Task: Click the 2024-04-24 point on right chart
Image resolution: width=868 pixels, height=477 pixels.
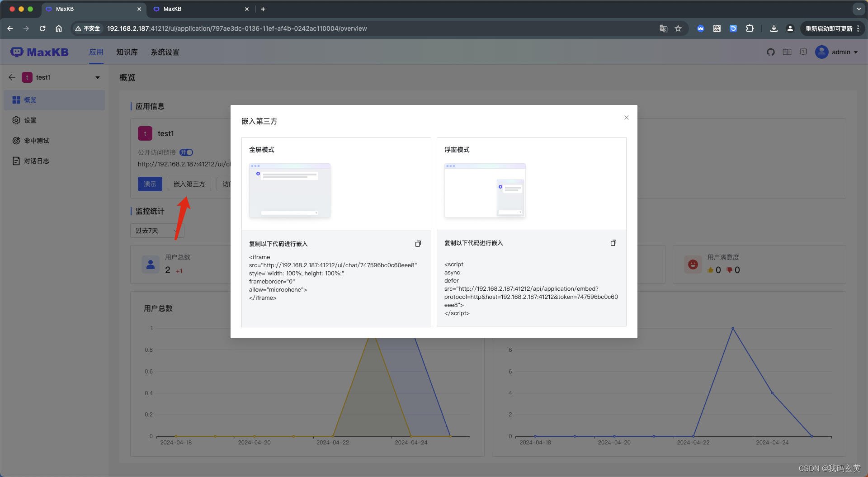Action: pyautogui.click(x=772, y=393)
